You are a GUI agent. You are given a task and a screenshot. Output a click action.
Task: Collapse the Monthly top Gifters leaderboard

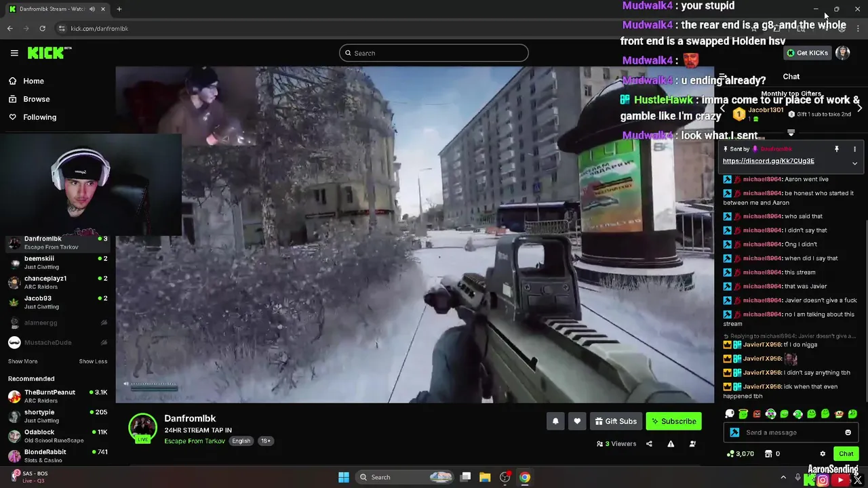pos(791,133)
